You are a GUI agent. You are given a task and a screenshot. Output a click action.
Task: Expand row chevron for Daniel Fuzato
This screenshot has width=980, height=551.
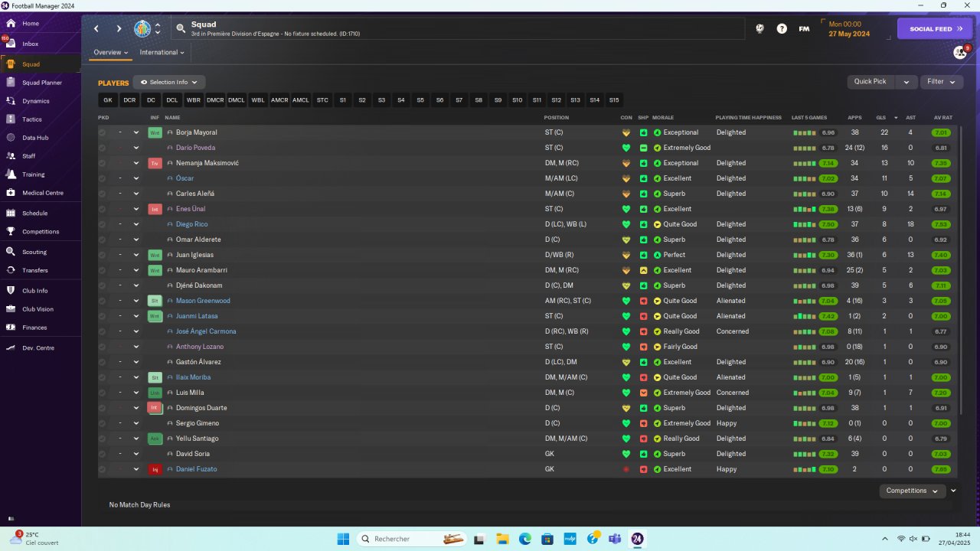click(x=136, y=469)
